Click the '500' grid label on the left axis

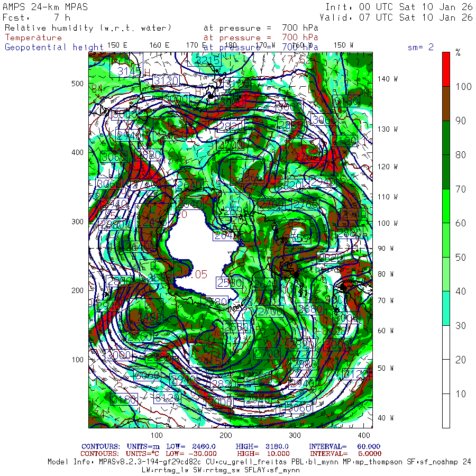click(77, 84)
